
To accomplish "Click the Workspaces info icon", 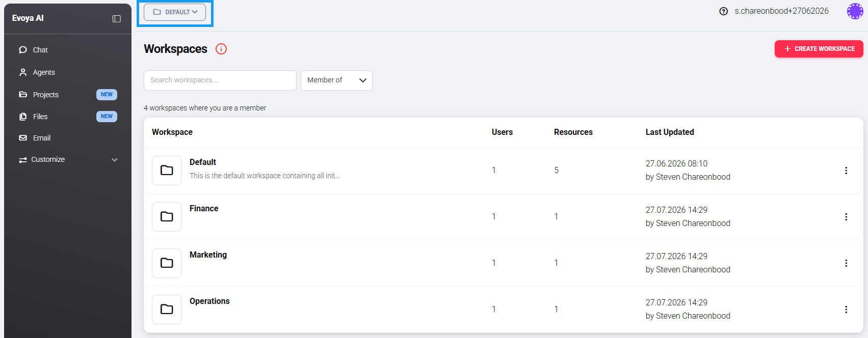I will [221, 49].
